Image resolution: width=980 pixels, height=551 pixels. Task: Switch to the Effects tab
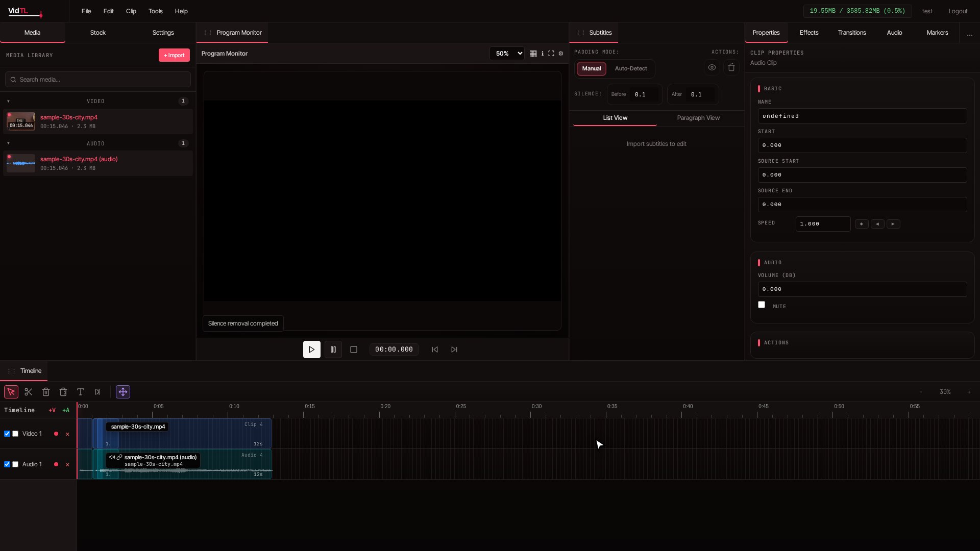(809, 33)
